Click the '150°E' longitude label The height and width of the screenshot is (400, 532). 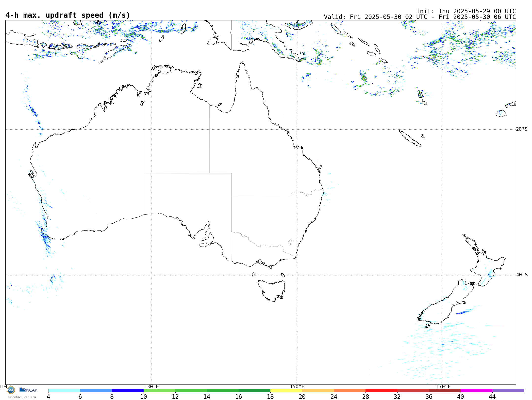tap(297, 386)
